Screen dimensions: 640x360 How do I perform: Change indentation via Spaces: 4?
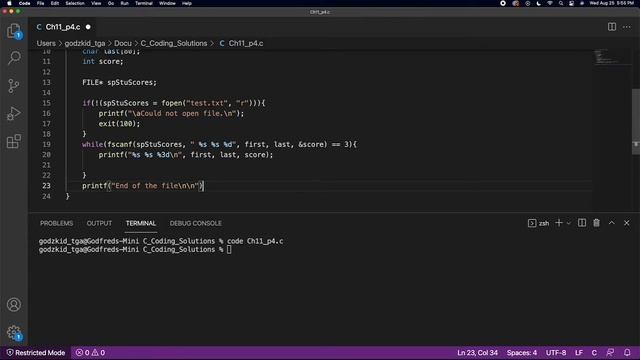coord(522,353)
